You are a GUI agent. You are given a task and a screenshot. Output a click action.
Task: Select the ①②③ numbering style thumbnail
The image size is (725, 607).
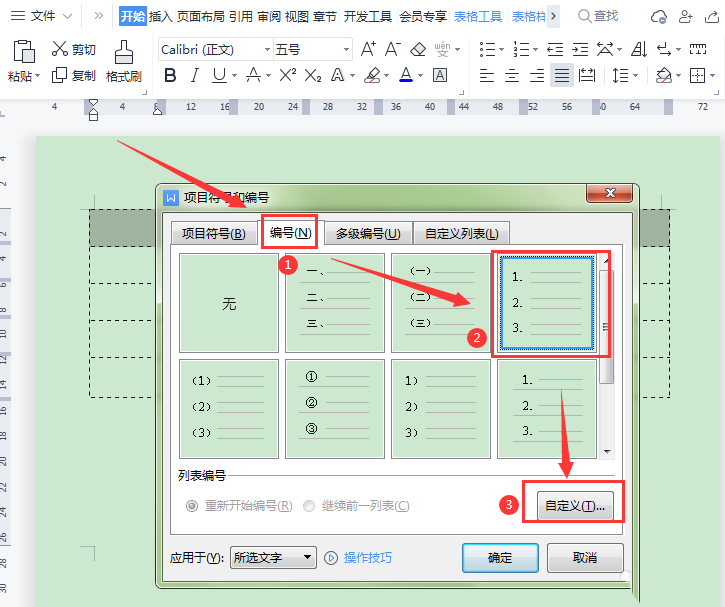click(x=335, y=409)
